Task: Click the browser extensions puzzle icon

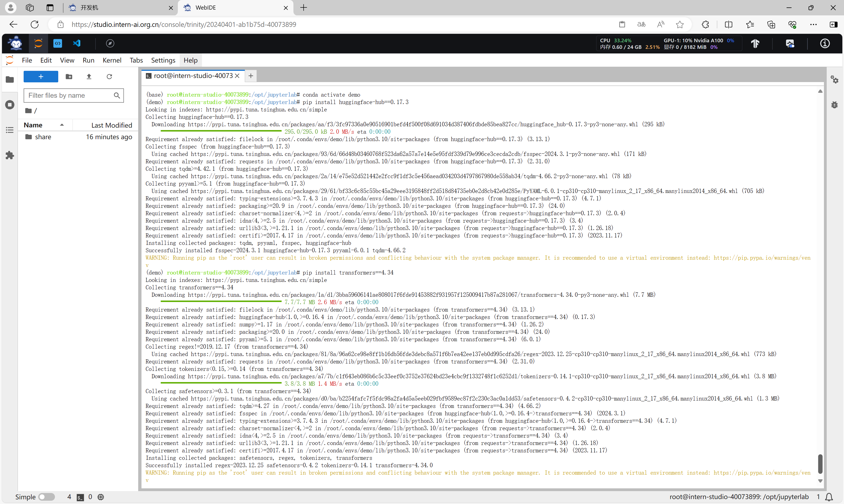Action: (x=705, y=24)
